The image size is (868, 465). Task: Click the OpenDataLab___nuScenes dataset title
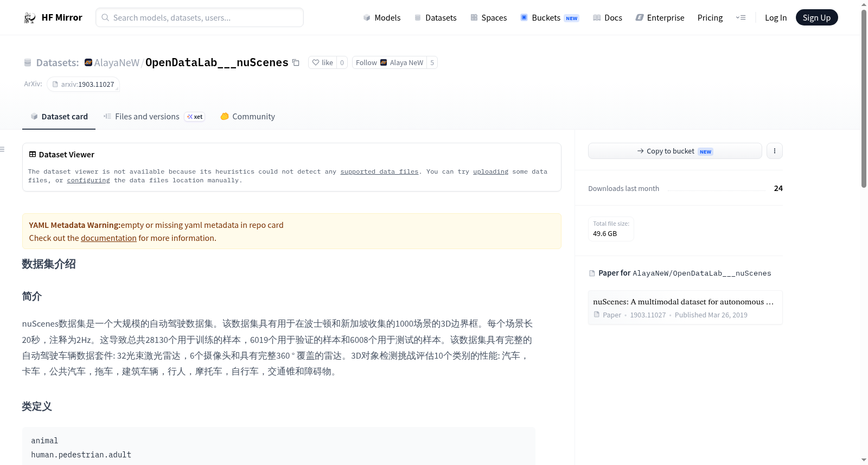[x=217, y=62]
